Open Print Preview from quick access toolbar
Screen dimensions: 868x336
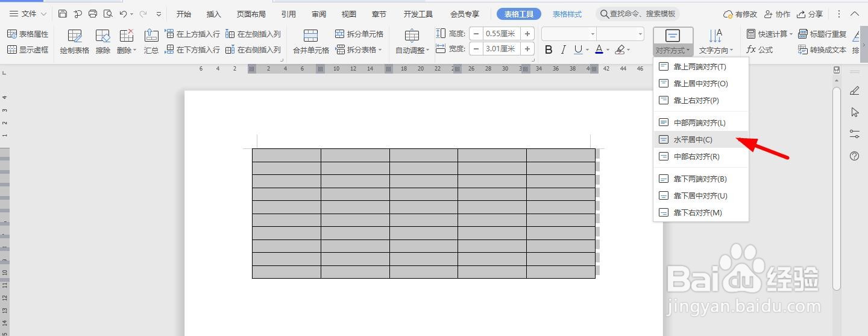click(x=107, y=14)
